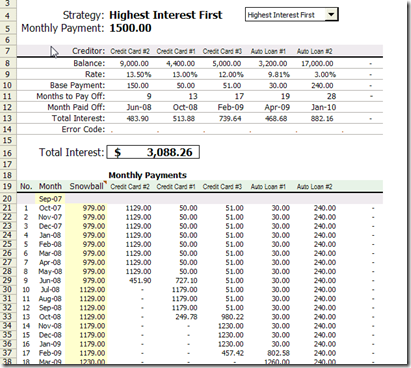411x368 pixels.
Task: Click the balance cell 3,200.00
Action: point(273,63)
